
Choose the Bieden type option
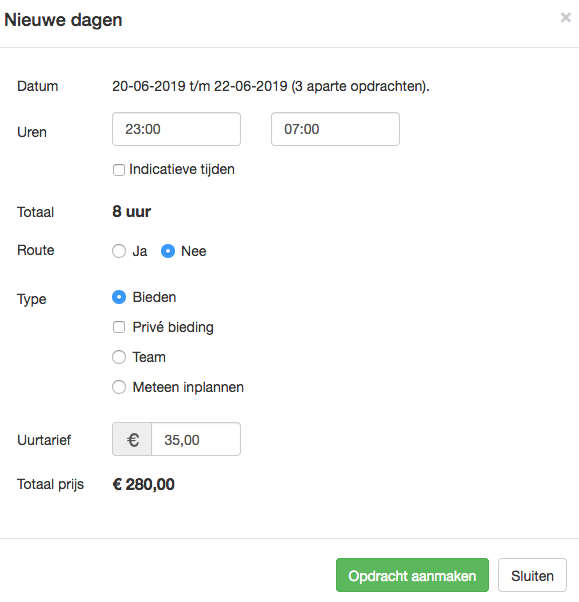[119, 297]
